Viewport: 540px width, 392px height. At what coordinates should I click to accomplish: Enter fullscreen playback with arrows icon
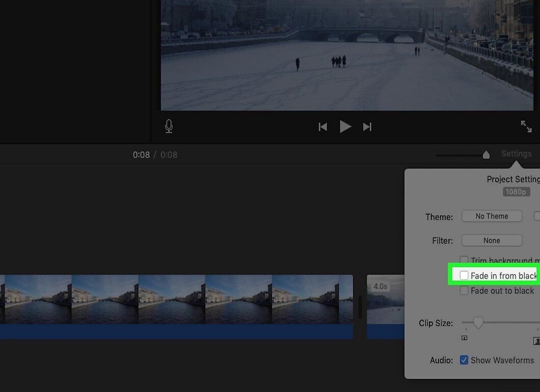pyautogui.click(x=526, y=126)
